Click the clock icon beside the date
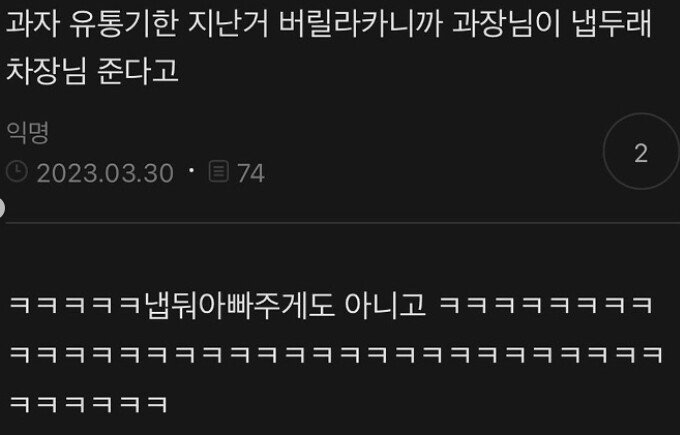Viewport: 680px width, 435px height. (x=17, y=171)
